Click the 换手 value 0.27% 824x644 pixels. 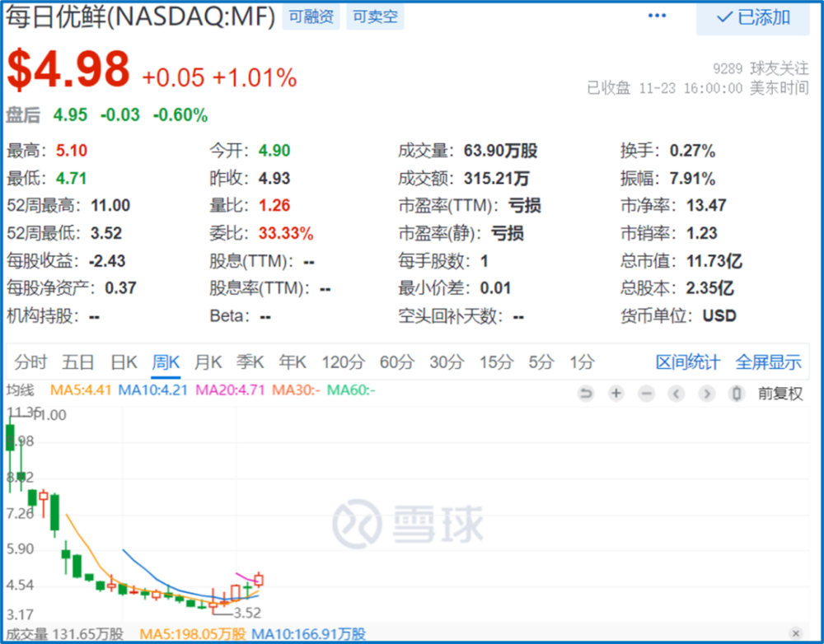tap(692, 151)
